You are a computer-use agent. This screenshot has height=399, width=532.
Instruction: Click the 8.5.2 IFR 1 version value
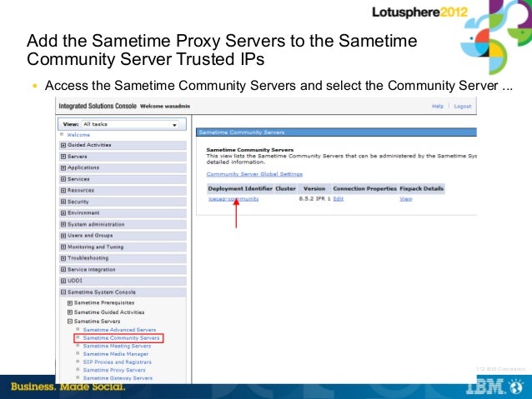pyautogui.click(x=314, y=198)
